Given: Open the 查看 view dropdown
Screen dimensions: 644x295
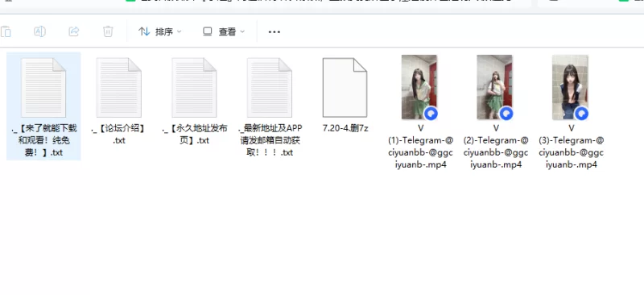Looking at the screenshot, I should pos(224,31).
